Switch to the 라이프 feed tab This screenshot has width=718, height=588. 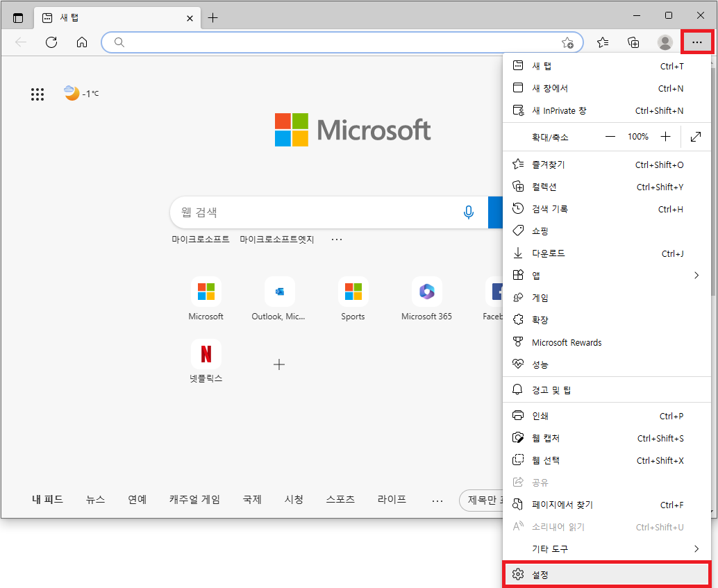click(392, 499)
